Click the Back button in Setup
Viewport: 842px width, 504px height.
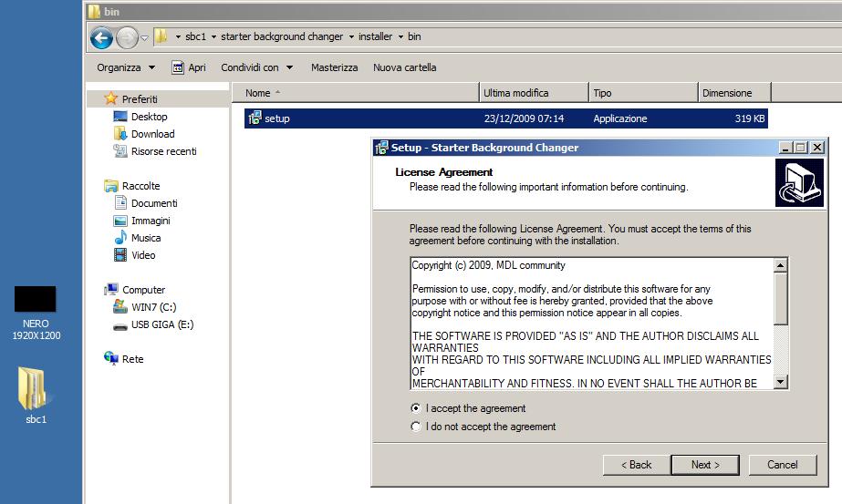coord(637,465)
